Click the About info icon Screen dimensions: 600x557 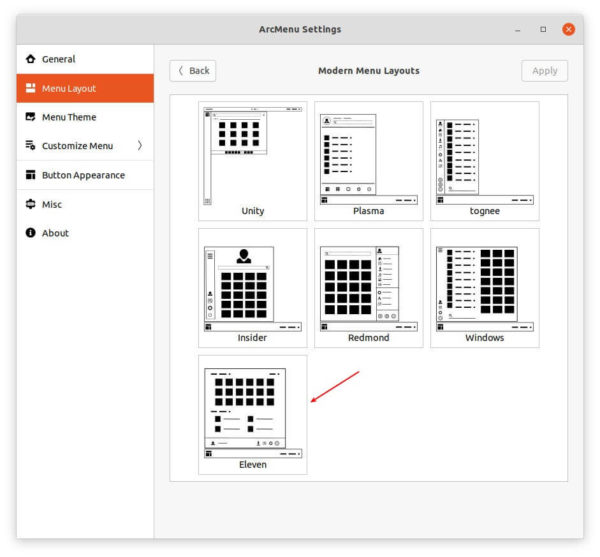[x=31, y=233]
